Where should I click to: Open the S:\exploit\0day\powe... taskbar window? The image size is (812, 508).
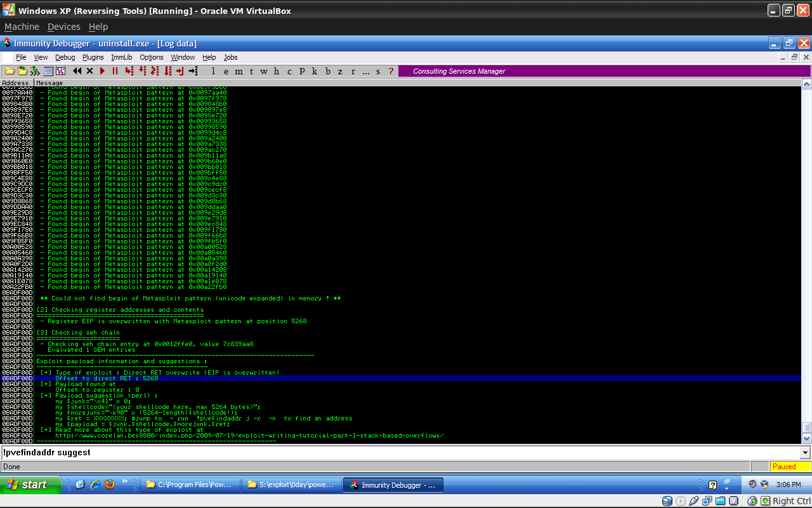coord(292,485)
